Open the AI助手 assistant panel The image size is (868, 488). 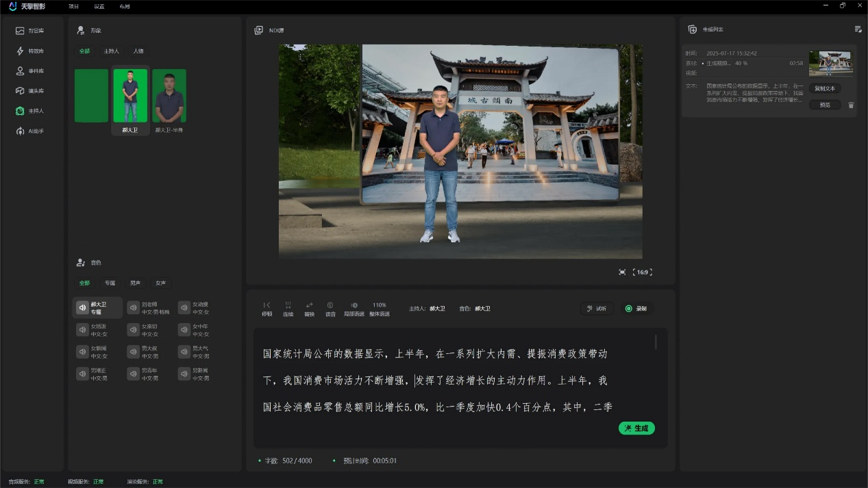31,130
